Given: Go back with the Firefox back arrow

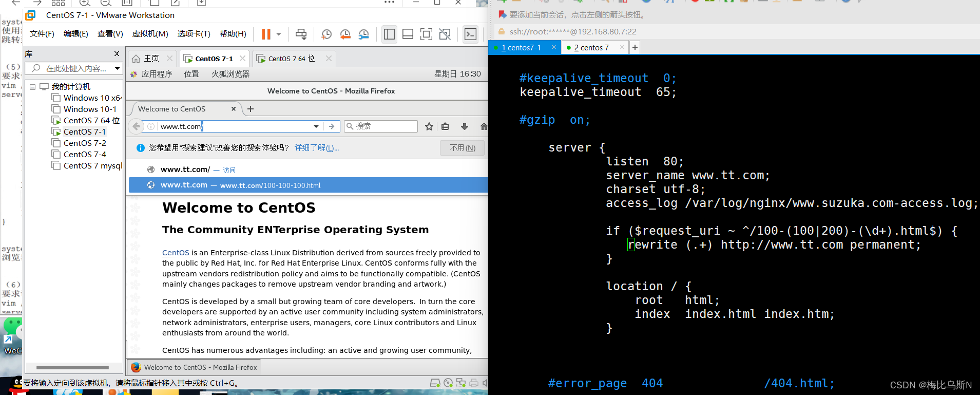Looking at the screenshot, I should pyautogui.click(x=136, y=126).
